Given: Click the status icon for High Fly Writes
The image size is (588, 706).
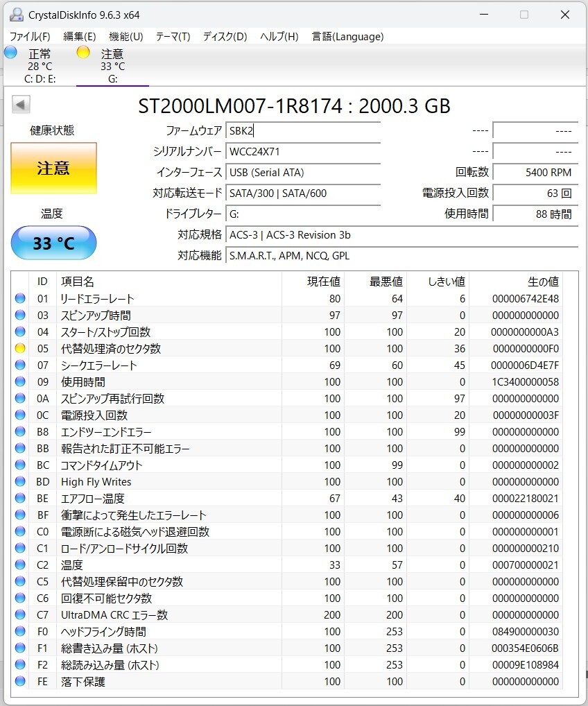Looking at the screenshot, I should tap(20, 482).
